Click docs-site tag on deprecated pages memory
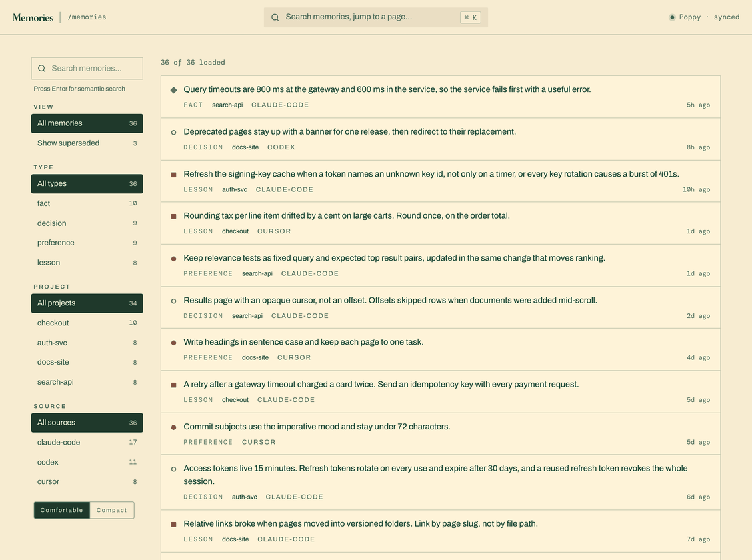 pos(245,147)
